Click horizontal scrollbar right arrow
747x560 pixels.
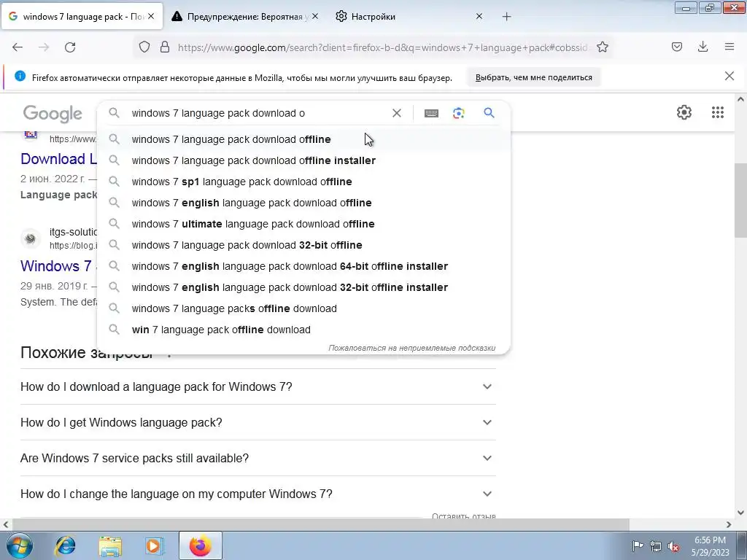tap(729, 524)
